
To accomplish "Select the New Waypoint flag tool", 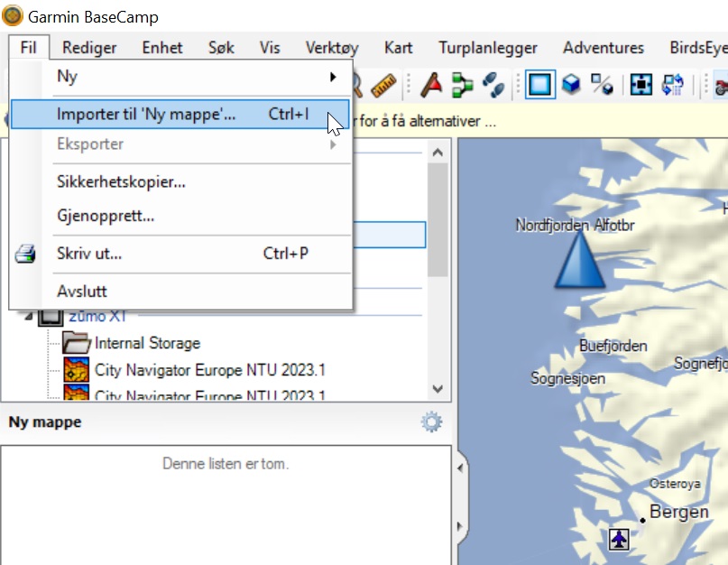I will [x=433, y=85].
